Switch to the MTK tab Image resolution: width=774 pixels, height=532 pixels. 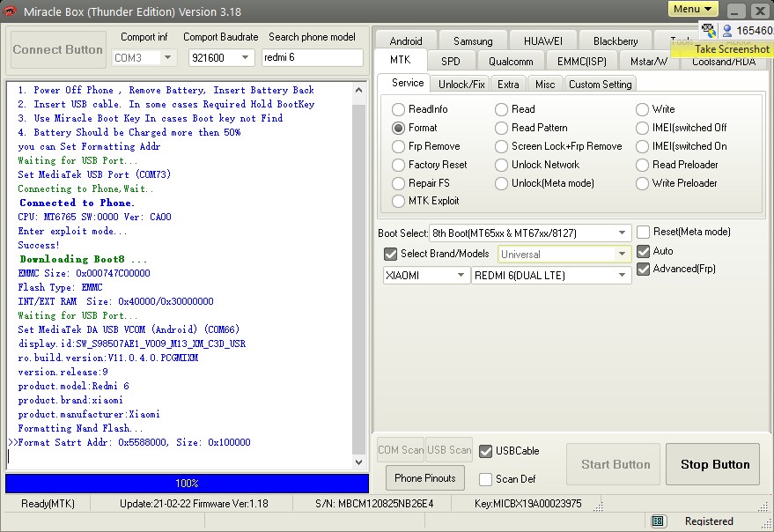pos(401,60)
